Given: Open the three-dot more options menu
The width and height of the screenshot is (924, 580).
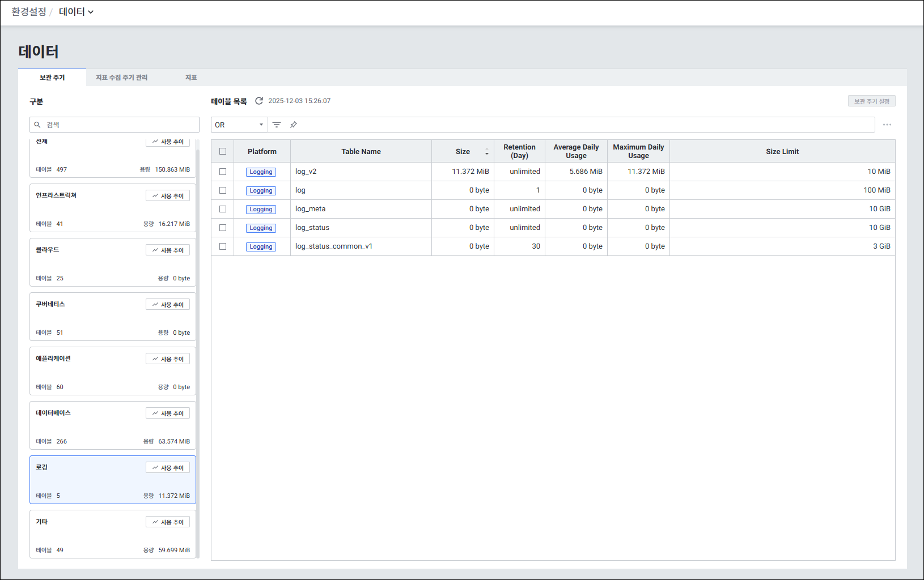Looking at the screenshot, I should coord(887,125).
